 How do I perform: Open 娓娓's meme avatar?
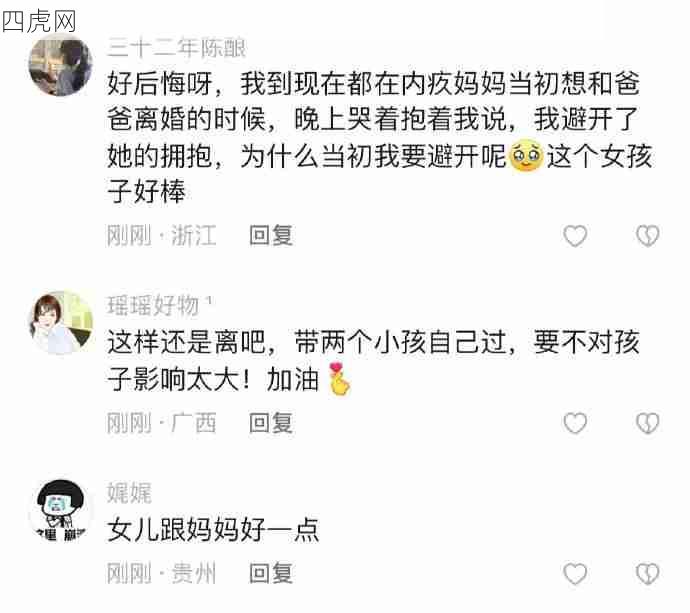tap(60, 510)
